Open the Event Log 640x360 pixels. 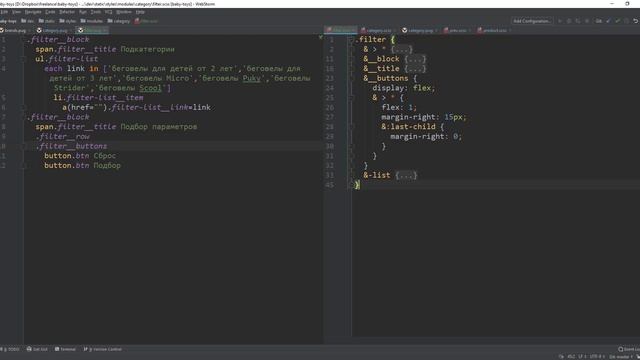click(x=629, y=349)
